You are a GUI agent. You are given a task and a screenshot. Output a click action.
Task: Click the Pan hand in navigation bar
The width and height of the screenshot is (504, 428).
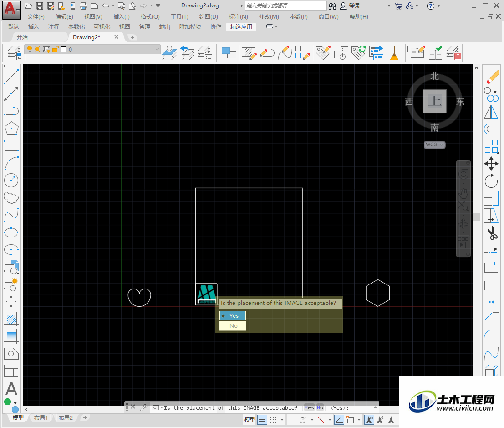[x=463, y=194]
